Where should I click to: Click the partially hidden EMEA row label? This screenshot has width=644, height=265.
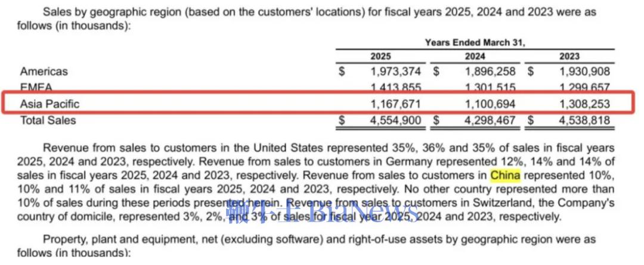click(x=37, y=87)
